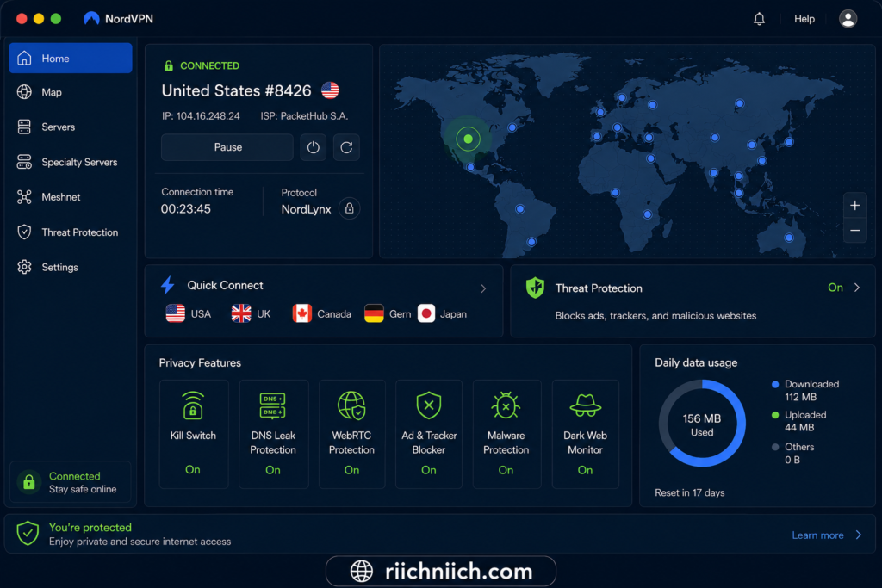This screenshot has height=588, width=882.
Task: Disconnect using the power icon button
Action: [x=314, y=147]
